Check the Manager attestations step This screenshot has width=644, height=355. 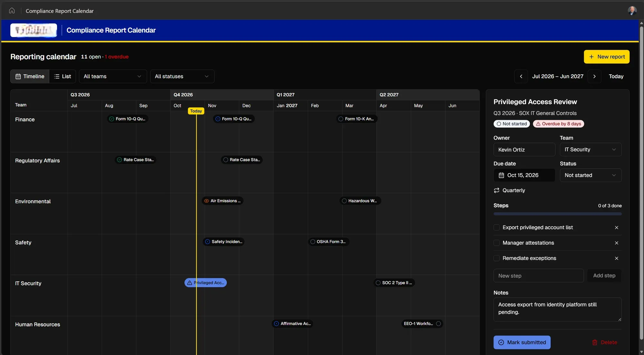pos(496,243)
